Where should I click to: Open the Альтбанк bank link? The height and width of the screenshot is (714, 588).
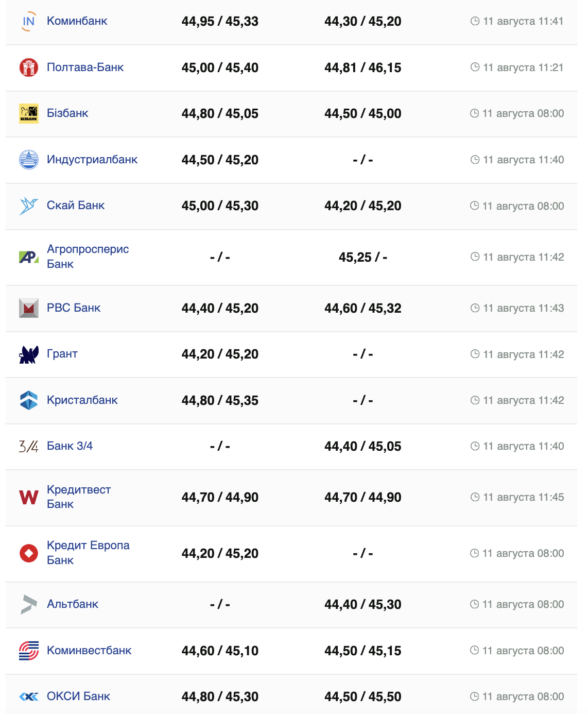[73, 604]
